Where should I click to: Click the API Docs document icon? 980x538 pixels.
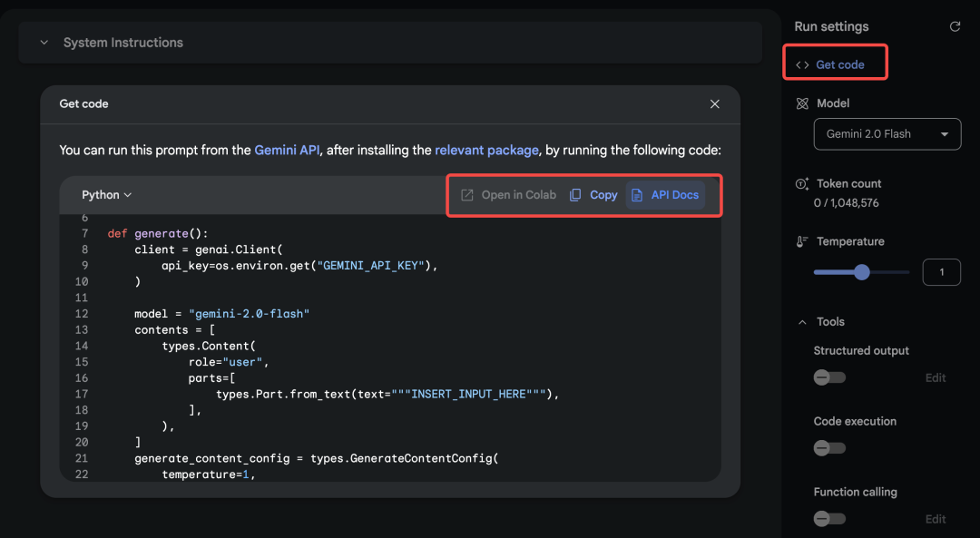[637, 195]
